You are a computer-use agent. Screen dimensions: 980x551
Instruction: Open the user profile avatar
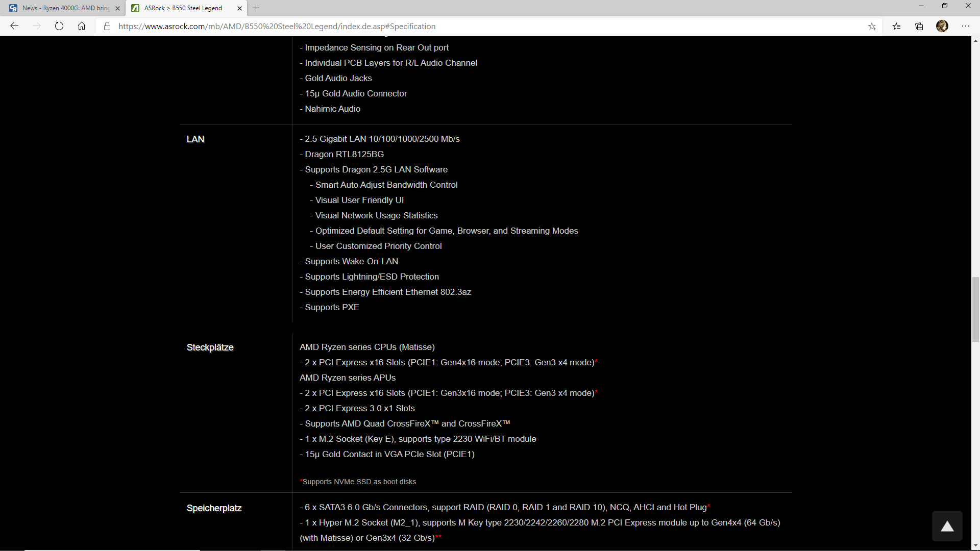(x=942, y=26)
